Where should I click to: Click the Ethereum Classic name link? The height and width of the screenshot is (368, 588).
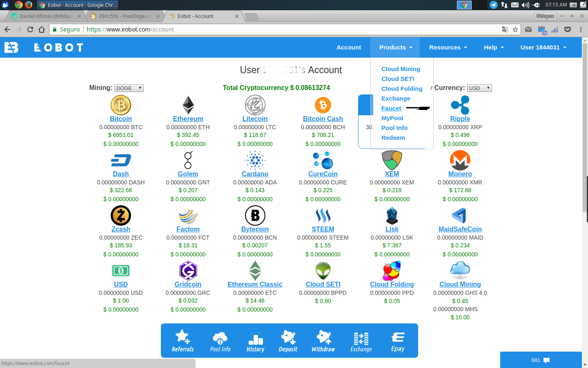tap(255, 284)
